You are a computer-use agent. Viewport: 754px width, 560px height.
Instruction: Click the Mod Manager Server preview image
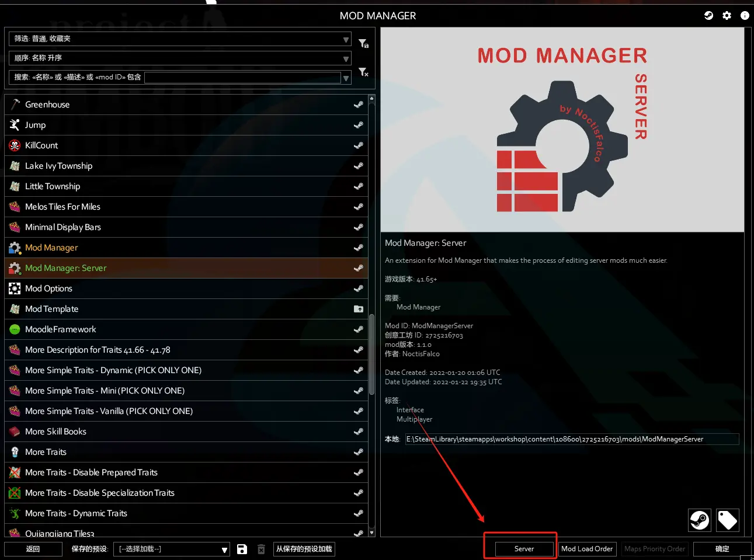click(x=562, y=130)
